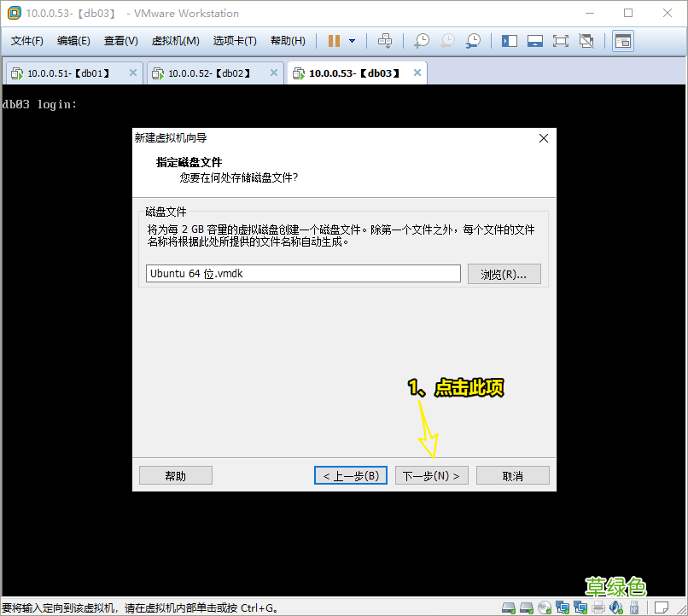This screenshot has height=616, width=688.
Task: Open the 帮助(H) menu
Action: pyautogui.click(x=288, y=41)
